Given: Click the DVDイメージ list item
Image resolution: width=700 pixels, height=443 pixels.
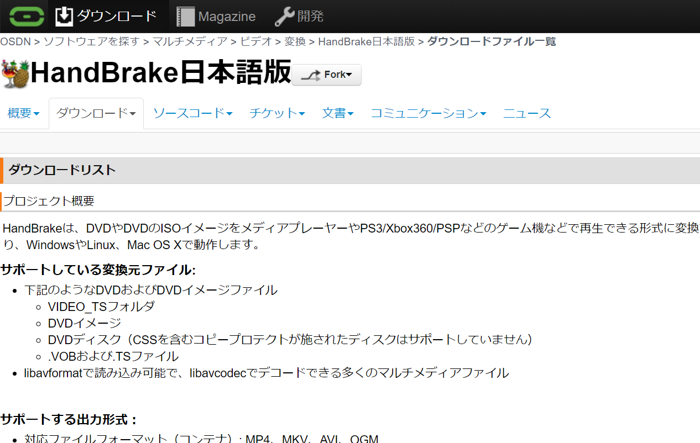Looking at the screenshot, I should pos(84,323).
